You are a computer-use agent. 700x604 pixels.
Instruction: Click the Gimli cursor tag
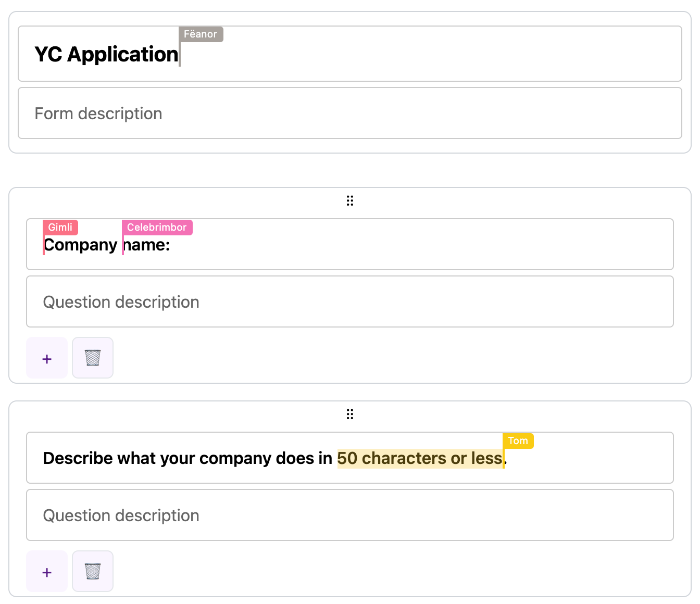60,228
